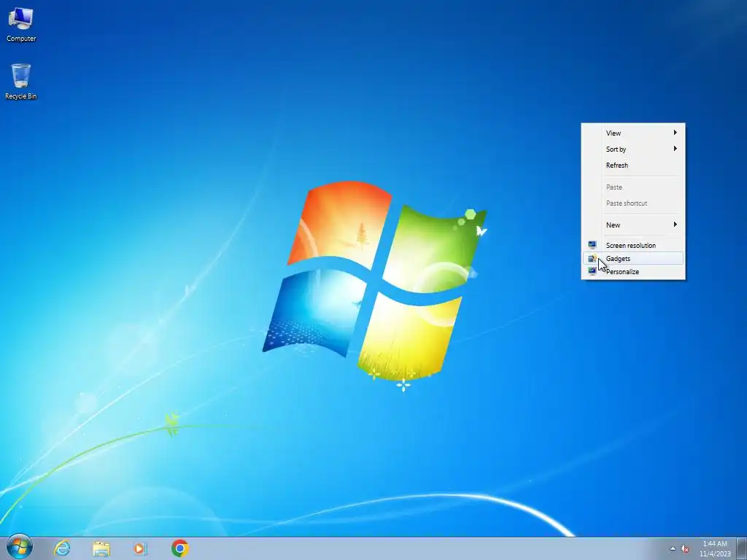Click the arrow beside Sort by
Screen dimensions: 747x560
click(675, 149)
